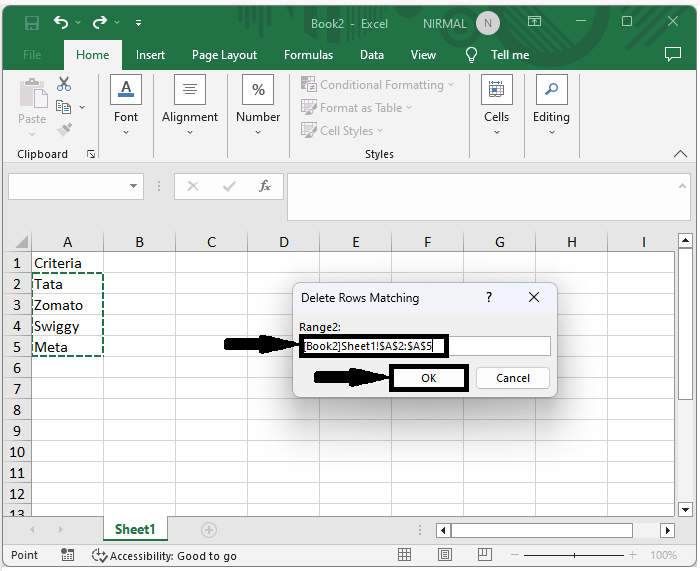Expand the Editing group

pyautogui.click(x=551, y=106)
